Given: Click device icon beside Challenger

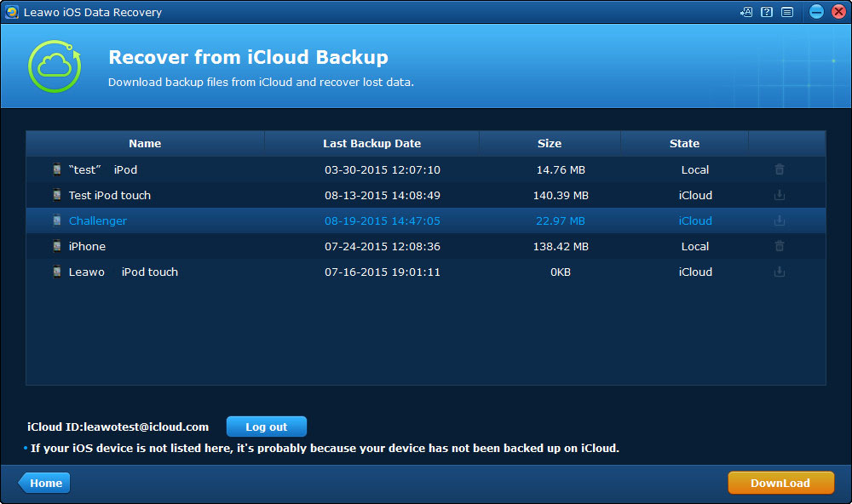Looking at the screenshot, I should (56, 220).
